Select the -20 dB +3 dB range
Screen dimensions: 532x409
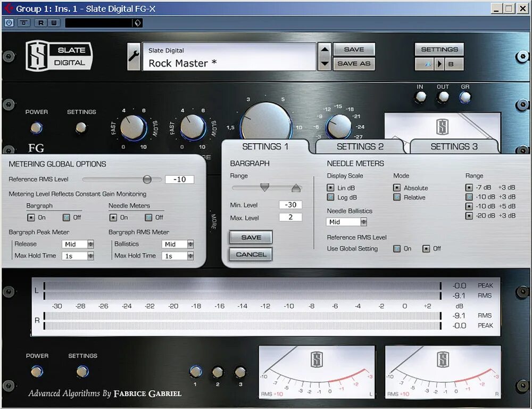pos(469,216)
